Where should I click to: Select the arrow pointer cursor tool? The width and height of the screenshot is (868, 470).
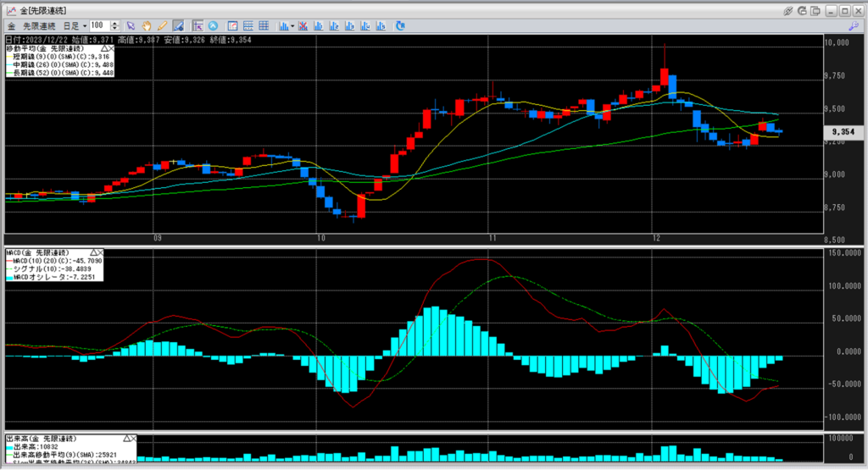click(x=131, y=25)
